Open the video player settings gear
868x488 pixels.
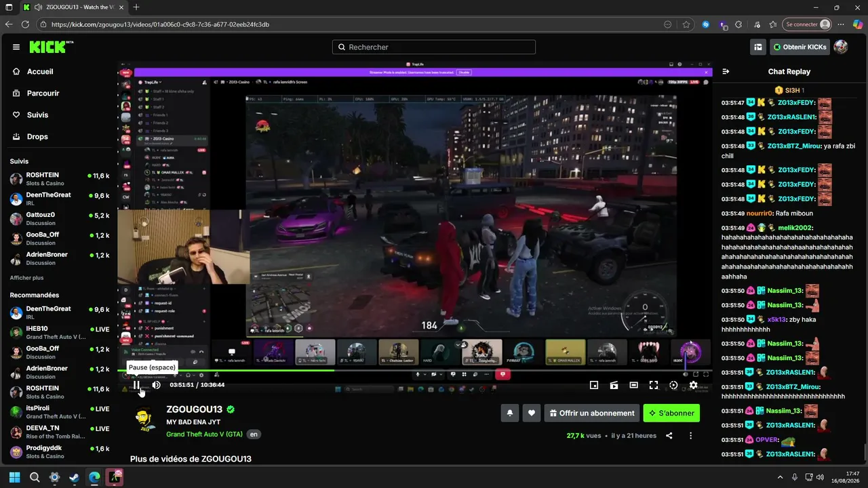693,385
